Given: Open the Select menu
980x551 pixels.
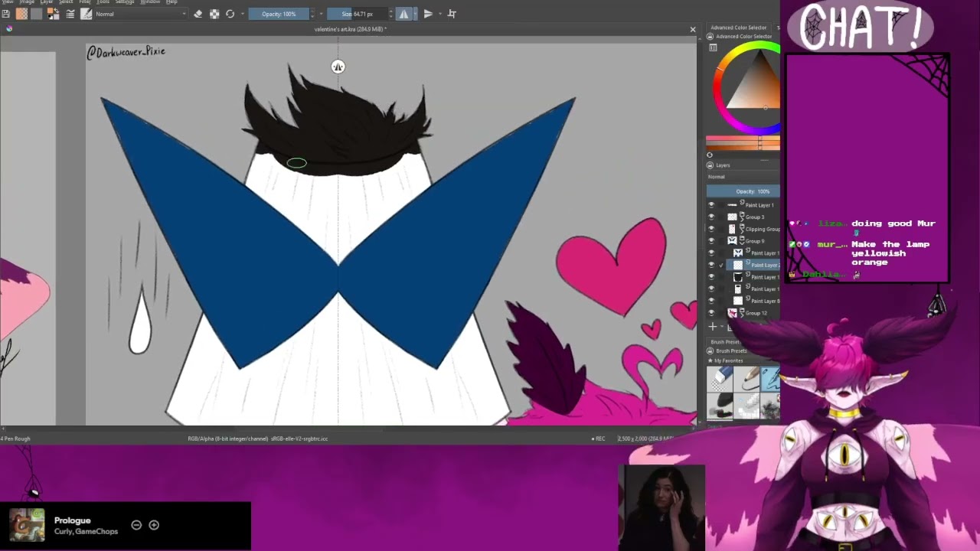Looking at the screenshot, I should pos(66,2).
